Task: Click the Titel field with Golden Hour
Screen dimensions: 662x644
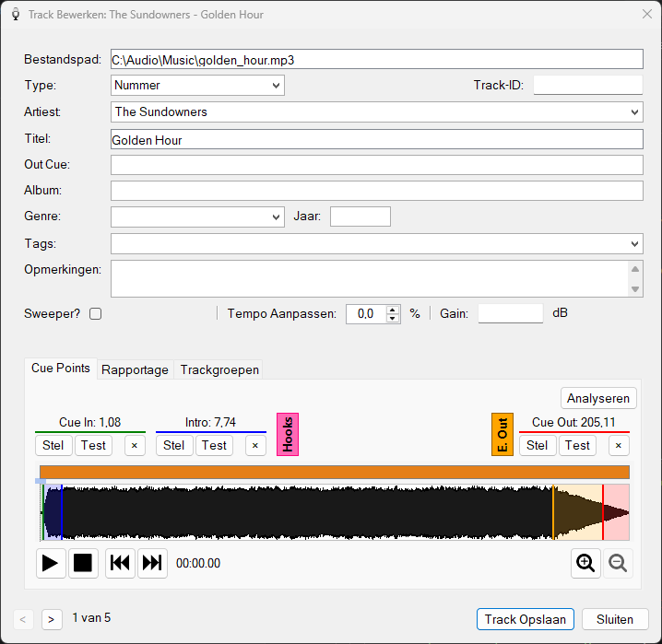Action: (376, 140)
